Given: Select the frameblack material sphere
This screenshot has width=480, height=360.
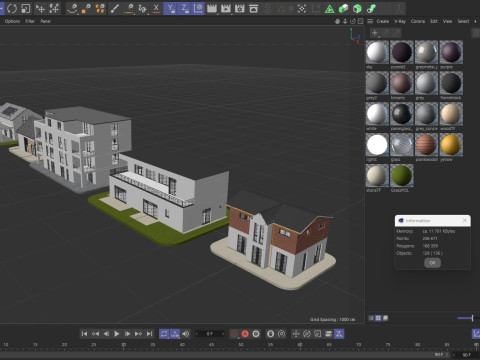Looking at the screenshot, I should point(451,83).
